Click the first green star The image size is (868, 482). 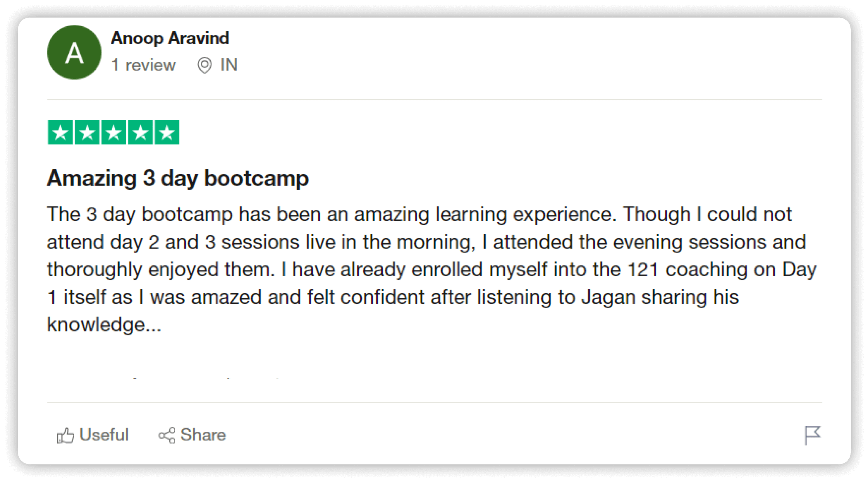60,132
